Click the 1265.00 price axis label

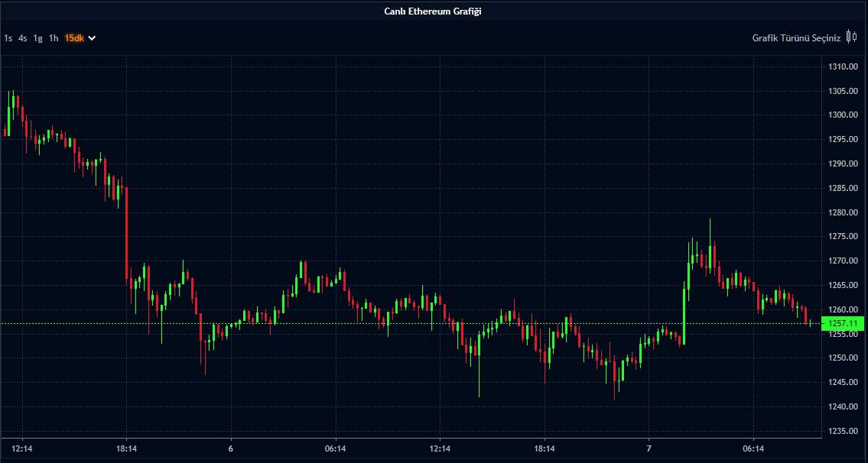click(843, 285)
